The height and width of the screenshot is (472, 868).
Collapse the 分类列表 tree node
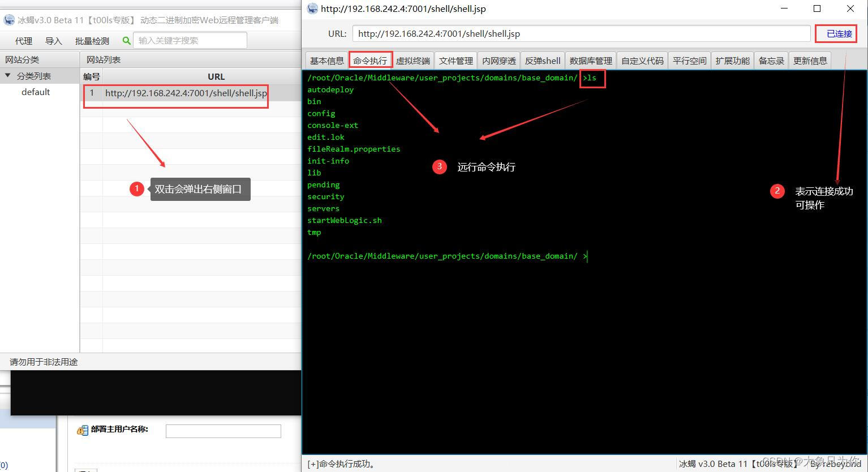(8, 75)
